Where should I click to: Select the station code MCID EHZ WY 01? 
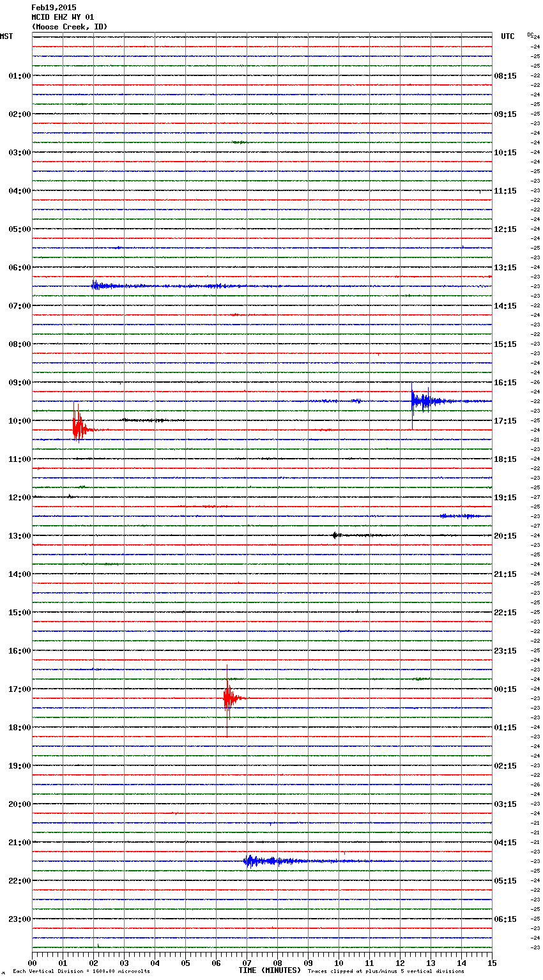coord(63,17)
